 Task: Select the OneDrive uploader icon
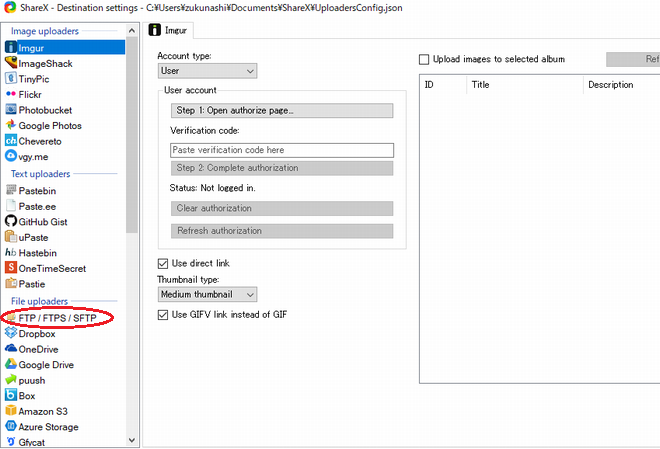coord(11,348)
